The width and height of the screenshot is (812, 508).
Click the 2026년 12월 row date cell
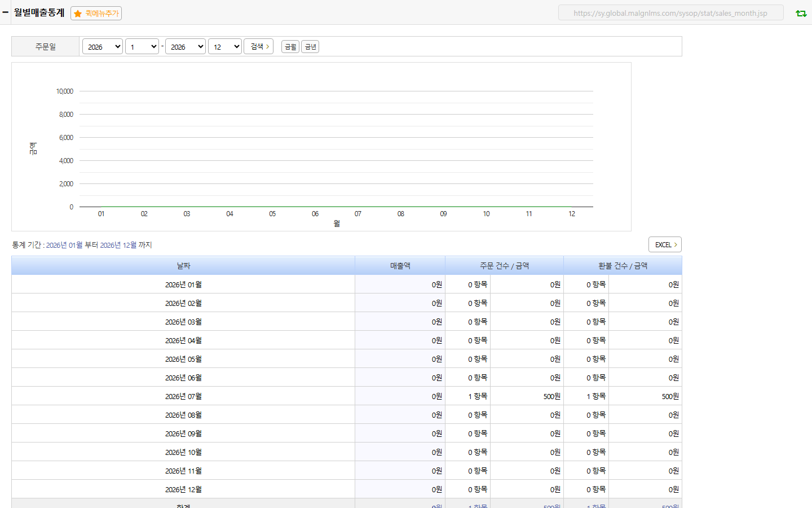[183, 489]
